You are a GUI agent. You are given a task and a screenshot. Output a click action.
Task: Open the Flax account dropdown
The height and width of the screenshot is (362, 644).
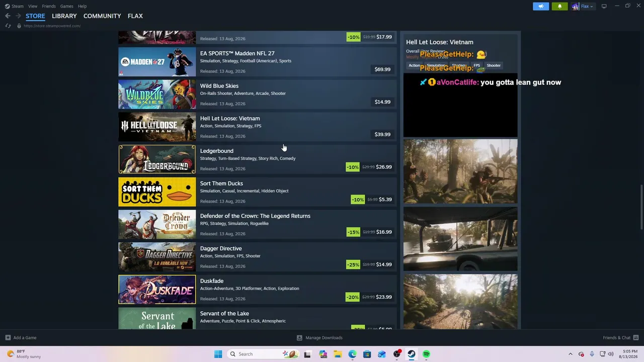(x=587, y=7)
